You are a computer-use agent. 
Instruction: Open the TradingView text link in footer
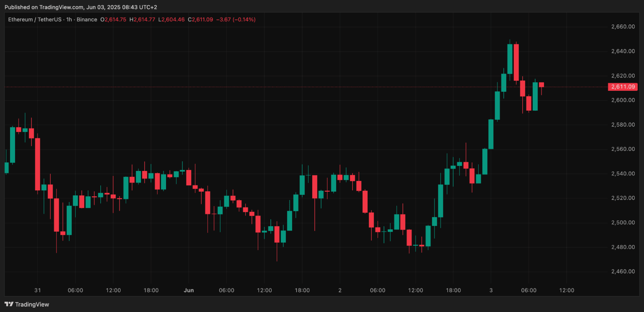pos(32,304)
